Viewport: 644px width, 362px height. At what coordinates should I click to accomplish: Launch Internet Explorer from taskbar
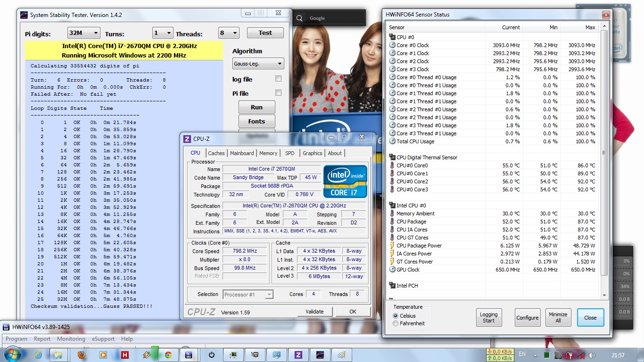pos(39,355)
